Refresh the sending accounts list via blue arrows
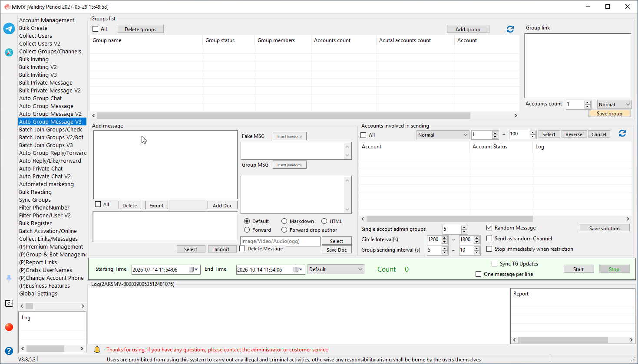Image resolution: width=638 pixels, height=364 pixels. click(622, 134)
